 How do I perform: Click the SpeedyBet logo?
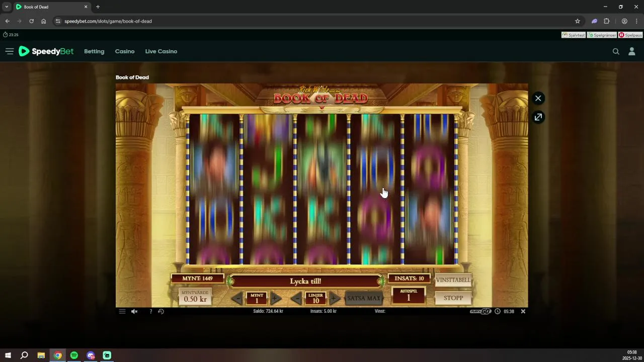coord(46,51)
